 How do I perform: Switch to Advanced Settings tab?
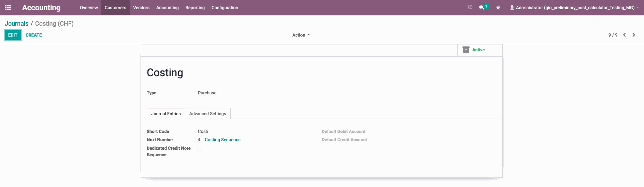208,113
